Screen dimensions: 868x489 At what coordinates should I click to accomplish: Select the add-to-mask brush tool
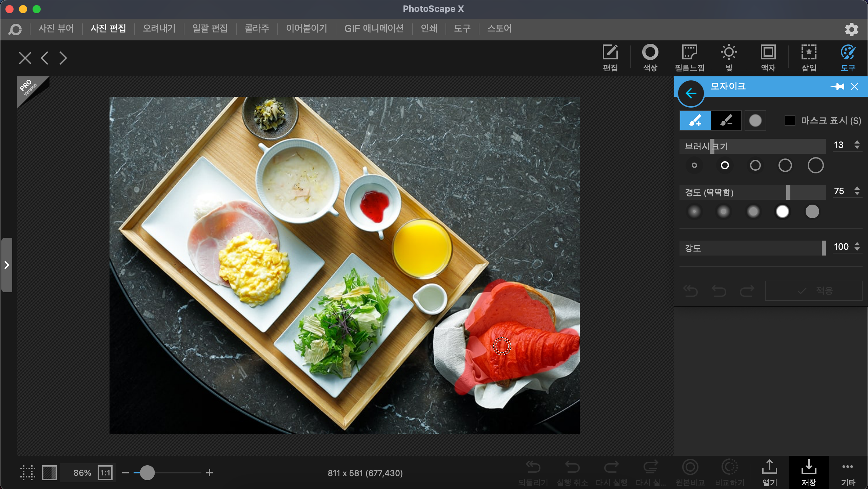coord(695,120)
